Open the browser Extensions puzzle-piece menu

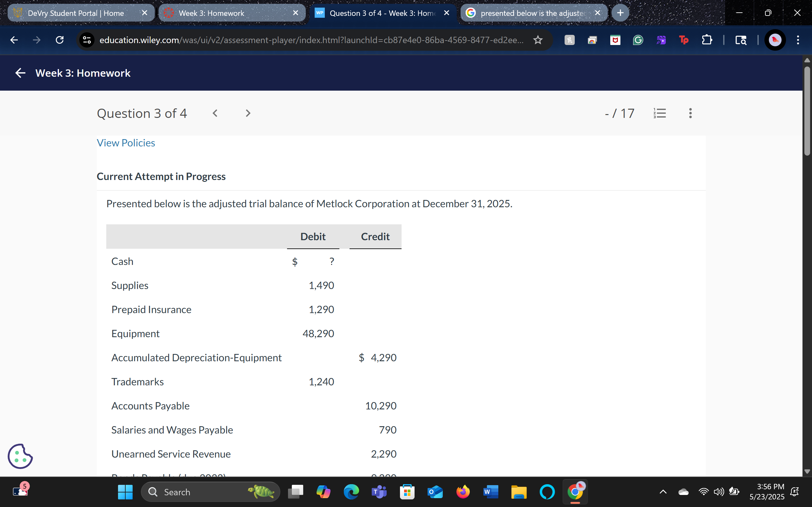click(x=707, y=40)
